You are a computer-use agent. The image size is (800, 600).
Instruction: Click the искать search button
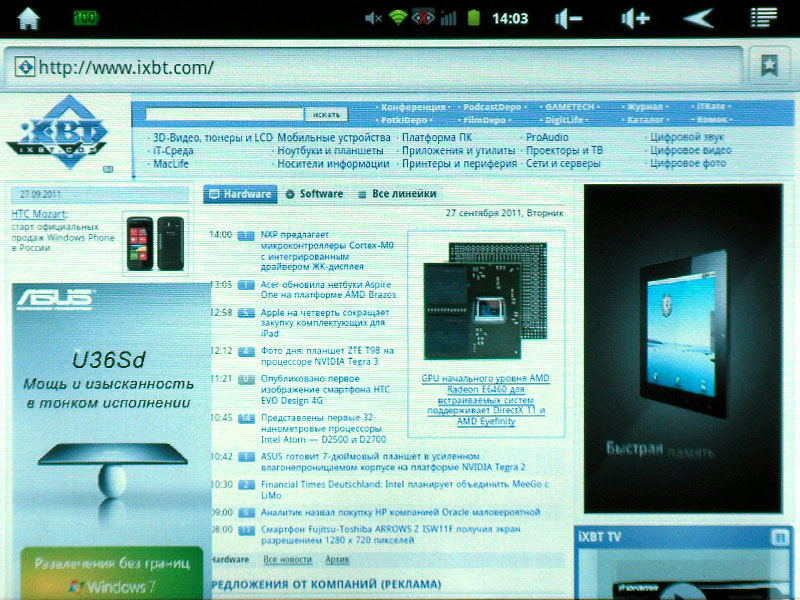[x=326, y=114]
